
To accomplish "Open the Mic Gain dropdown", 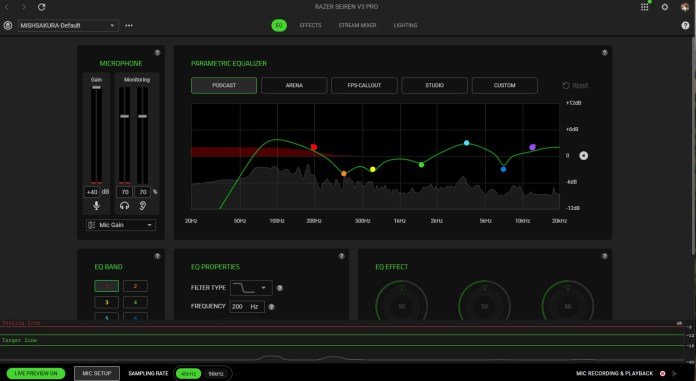I will click(x=121, y=225).
